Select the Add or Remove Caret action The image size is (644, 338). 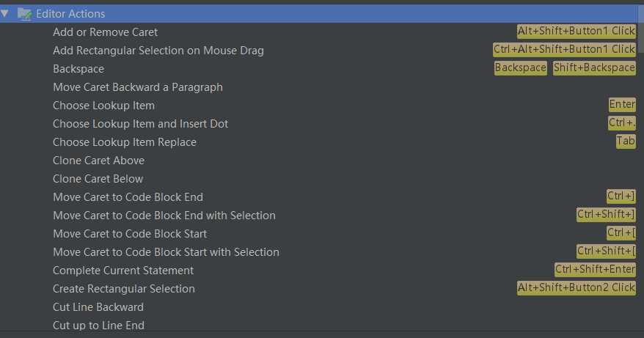(x=105, y=32)
